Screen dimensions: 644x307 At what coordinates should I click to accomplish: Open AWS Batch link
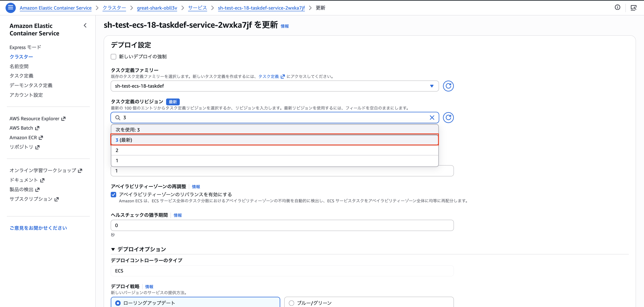point(21,128)
